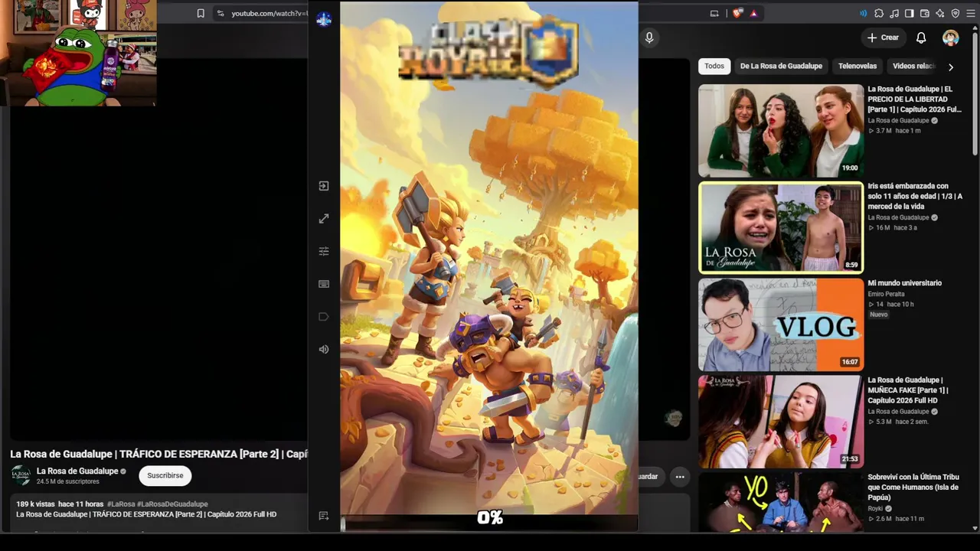Open 'EL PRECIO DE LA LIBERTAD' video title
This screenshot has width=980, height=551.
pos(914,99)
